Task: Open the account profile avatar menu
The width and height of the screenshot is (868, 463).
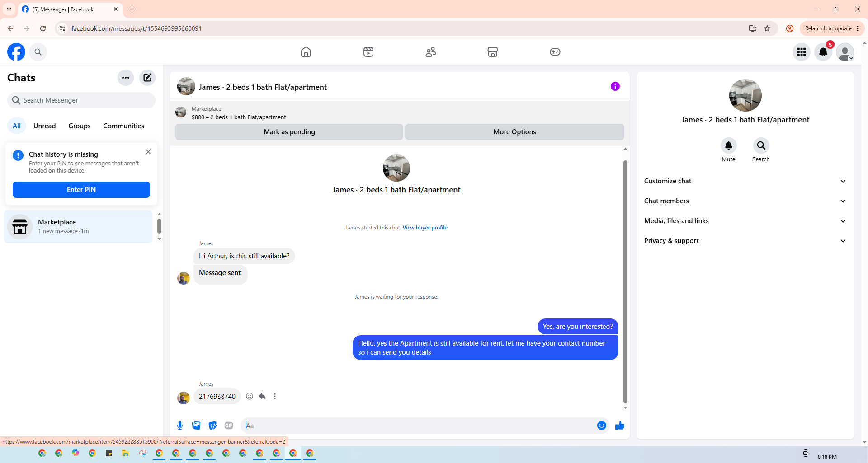Action: 845,52
